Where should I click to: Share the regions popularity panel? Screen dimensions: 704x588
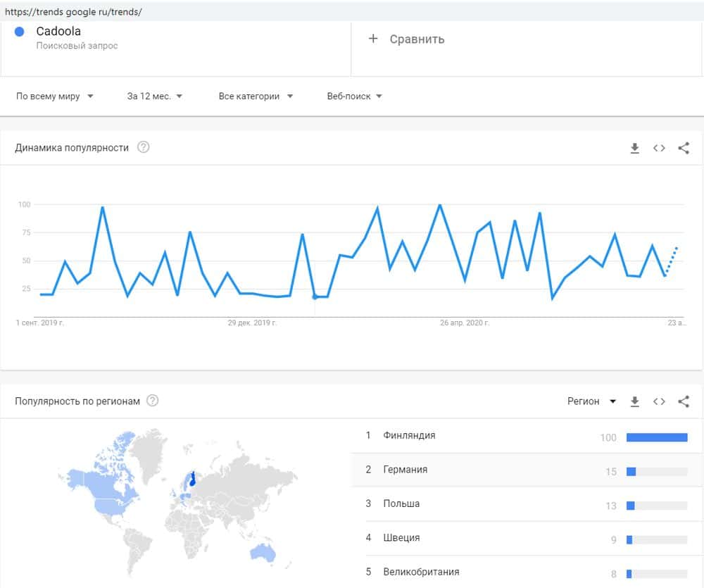[x=683, y=401]
